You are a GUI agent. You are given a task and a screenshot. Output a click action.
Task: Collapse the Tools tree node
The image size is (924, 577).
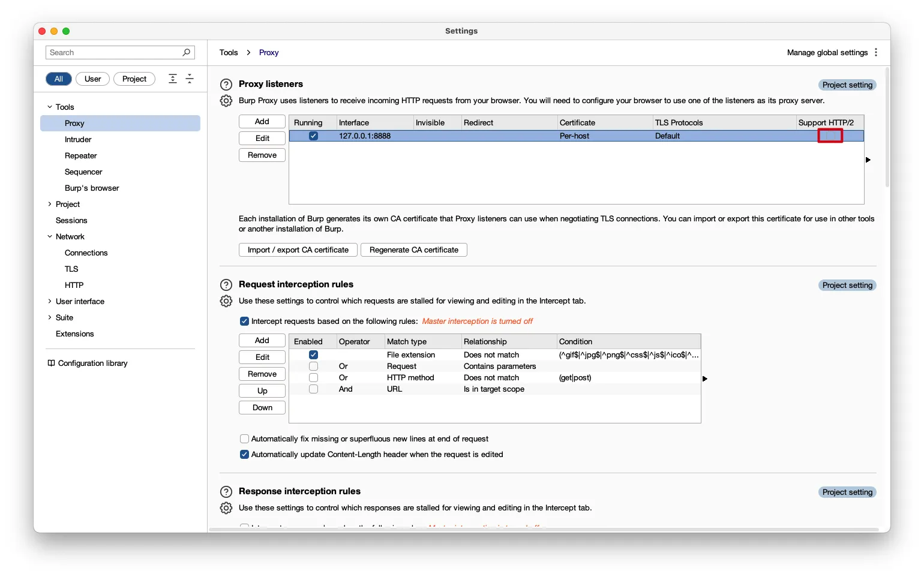(50, 107)
